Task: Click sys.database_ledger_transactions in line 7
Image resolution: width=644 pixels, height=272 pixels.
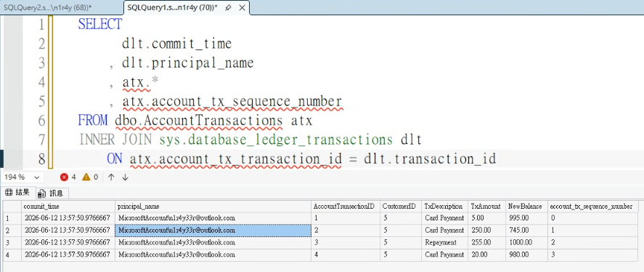Action: (276, 140)
